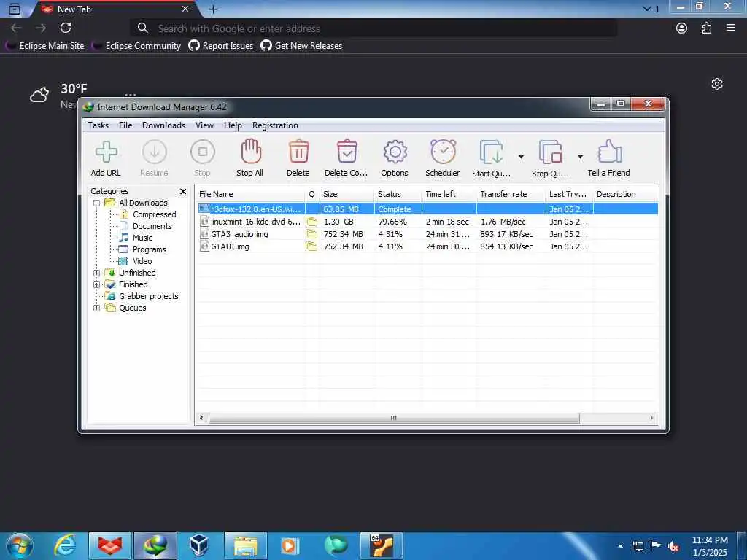The image size is (747, 560).
Task: Open the File menu
Action: (x=125, y=125)
